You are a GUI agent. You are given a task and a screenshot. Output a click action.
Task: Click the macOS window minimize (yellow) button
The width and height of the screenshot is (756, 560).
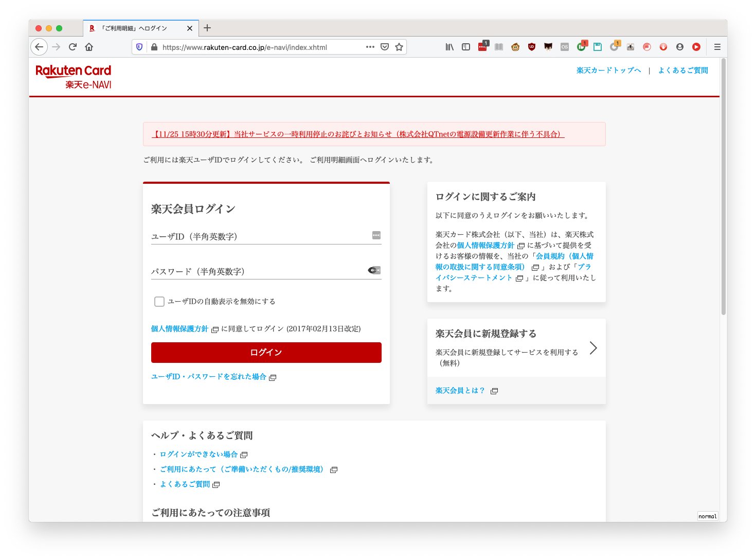click(49, 28)
